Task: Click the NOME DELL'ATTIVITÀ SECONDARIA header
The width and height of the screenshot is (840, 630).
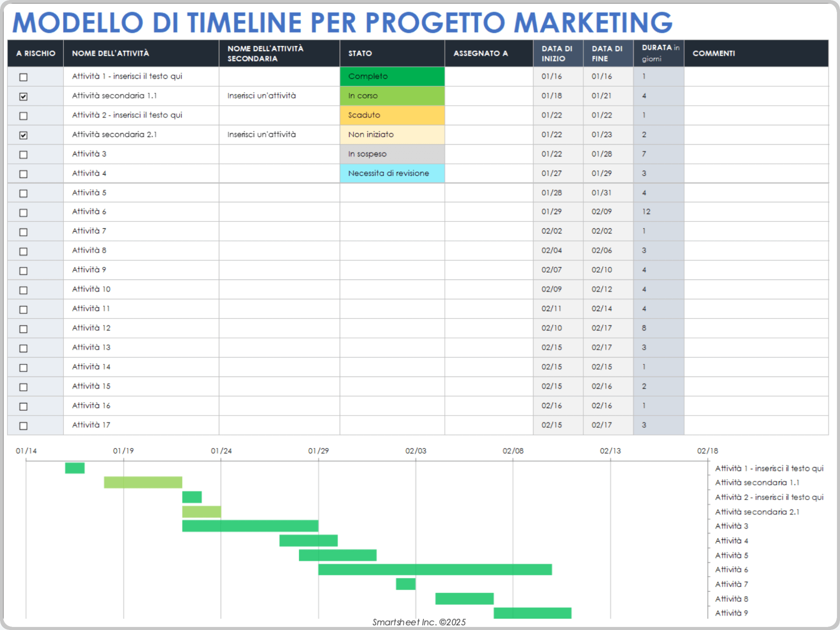Action: 279,53
